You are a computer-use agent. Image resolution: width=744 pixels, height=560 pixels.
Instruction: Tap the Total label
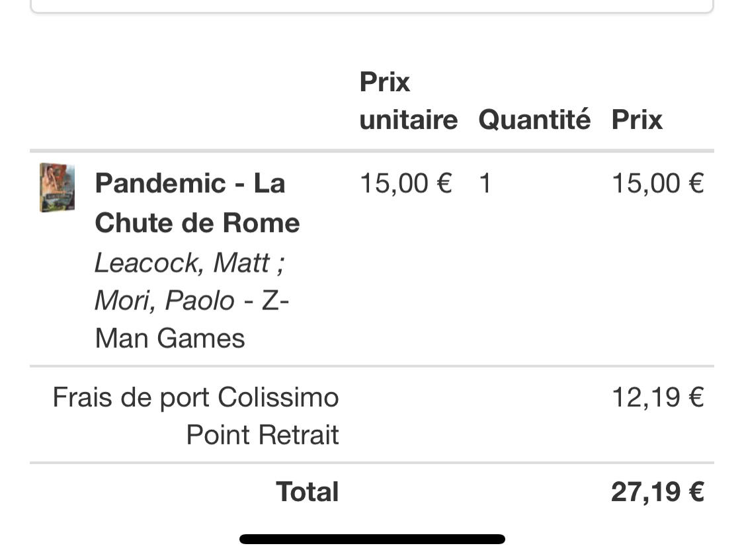tap(308, 492)
